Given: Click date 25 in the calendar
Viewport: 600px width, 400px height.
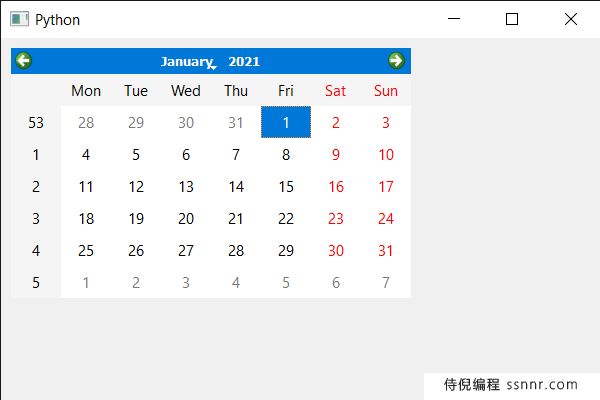Looking at the screenshot, I should pyautogui.click(x=86, y=250).
